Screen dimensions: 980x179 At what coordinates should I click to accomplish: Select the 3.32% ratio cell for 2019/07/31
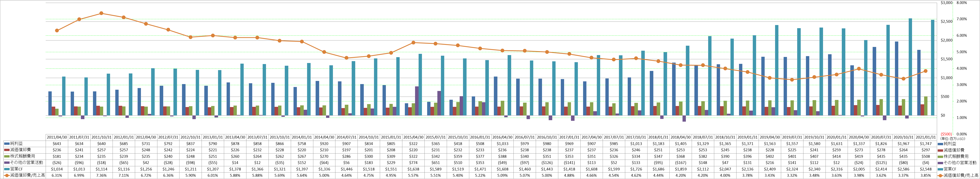pyautogui.click(x=792, y=175)
